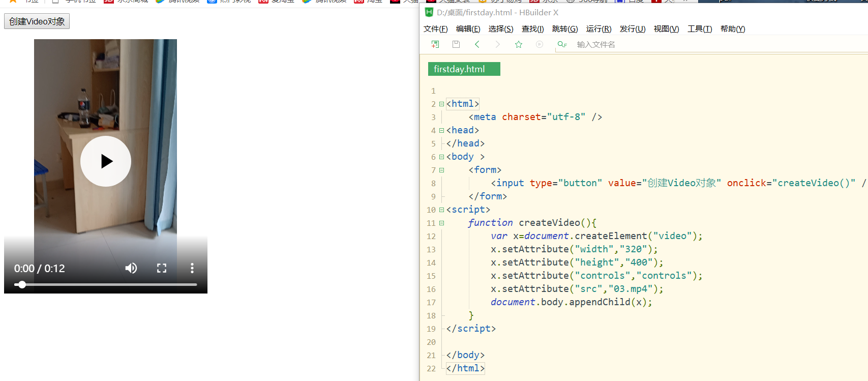Click line number 12 in the gutter
Viewport: 868px width, 381px height.
pyautogui.click(x=431, y=236)
